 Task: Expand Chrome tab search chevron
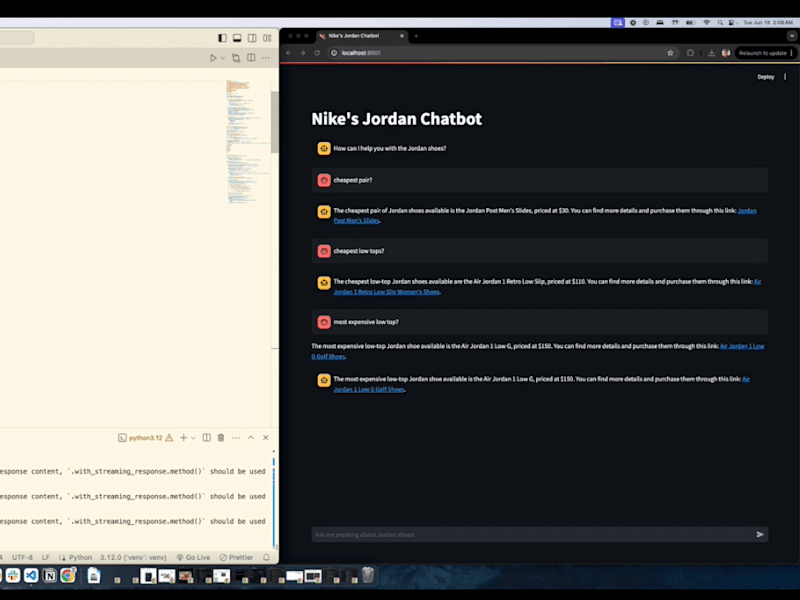pyautogui.click(x=792, y=36)
